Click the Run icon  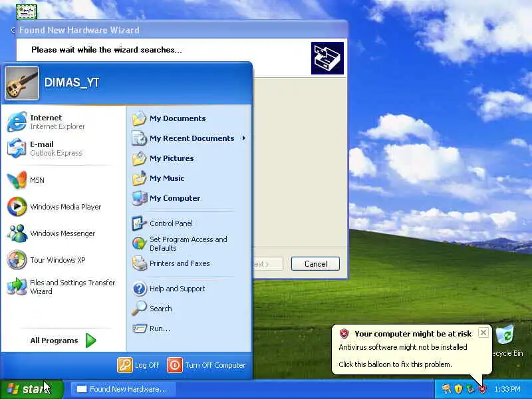click(139, 329)
